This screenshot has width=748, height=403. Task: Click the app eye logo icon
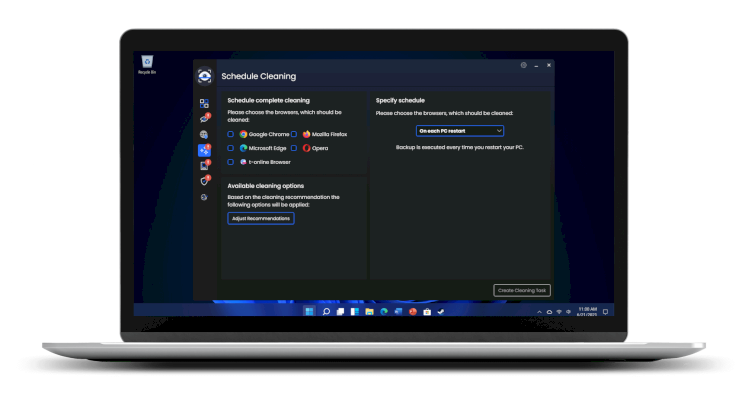pyautogui.click(x=205, y=76)
